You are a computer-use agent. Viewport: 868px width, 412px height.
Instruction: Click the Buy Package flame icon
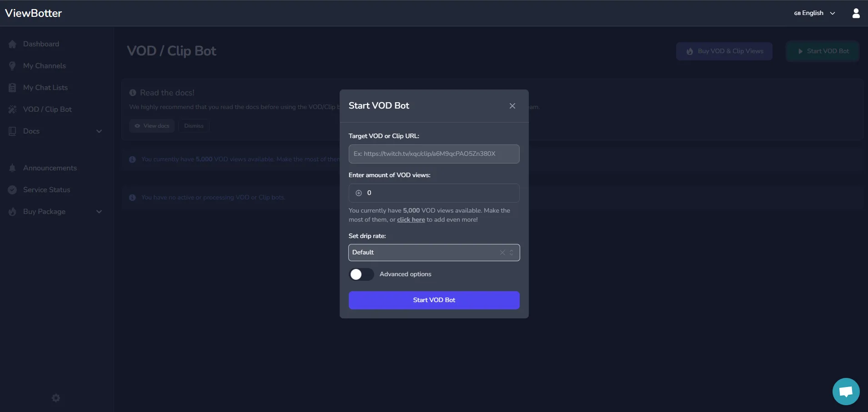[x=12, y=211]
